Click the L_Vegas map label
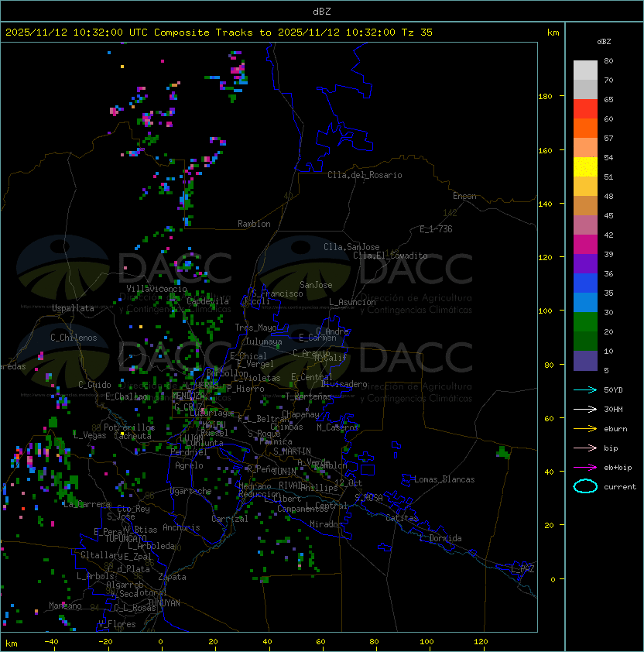The image size is (644, 652). coord(90,435)
